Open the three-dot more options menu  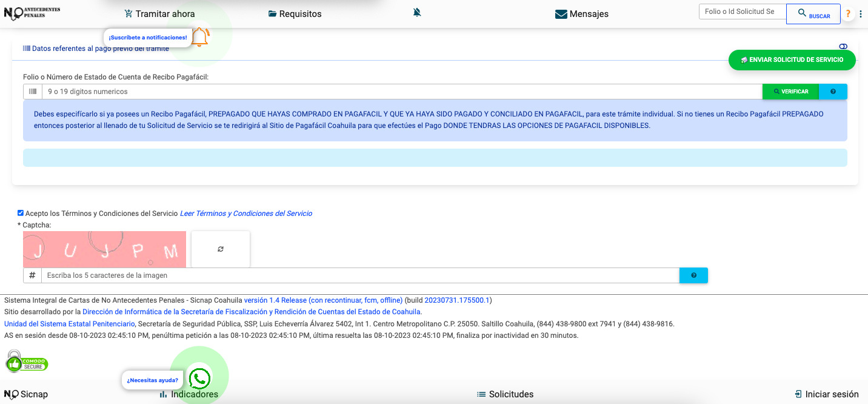pos(861,14)
